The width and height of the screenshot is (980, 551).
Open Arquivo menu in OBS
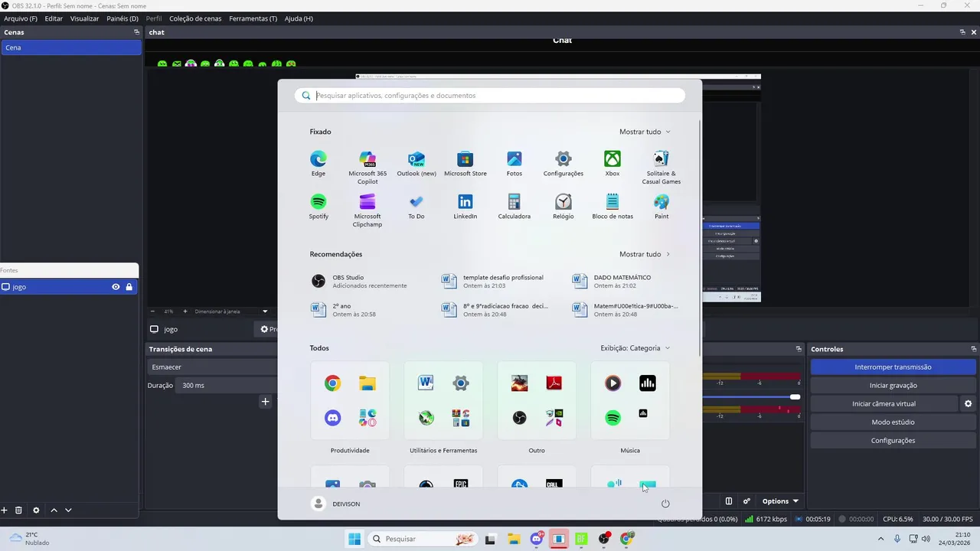click(x=21, y=18)
